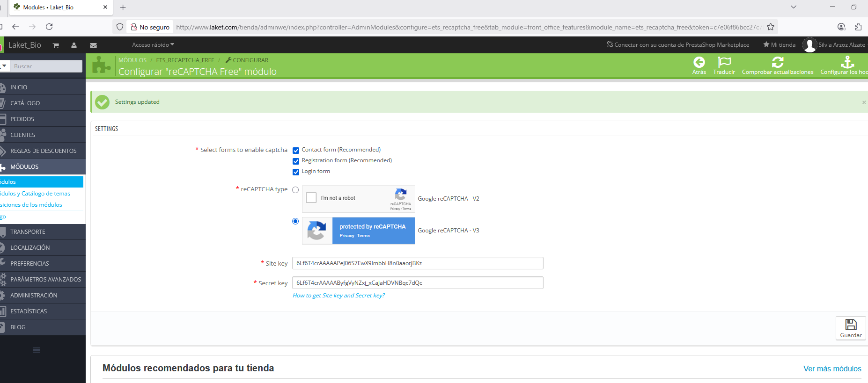
Task: Click Comprobar actualizaciones refresh icon
Action: click(778, 62)
